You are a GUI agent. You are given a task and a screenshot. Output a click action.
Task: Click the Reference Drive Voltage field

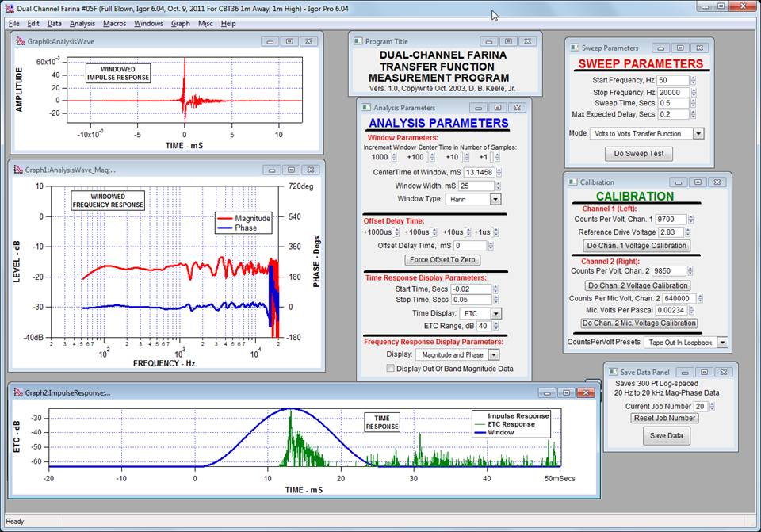tap(671, 232)
